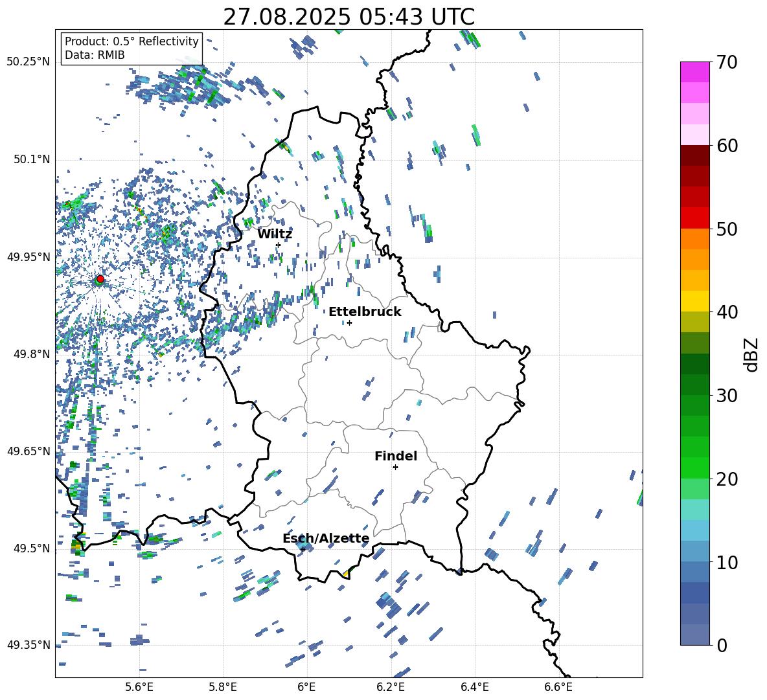767x700 pixels.
Task: Click the dBZ colorbar label
Action: pyautogui.click(x=750, y=354)
